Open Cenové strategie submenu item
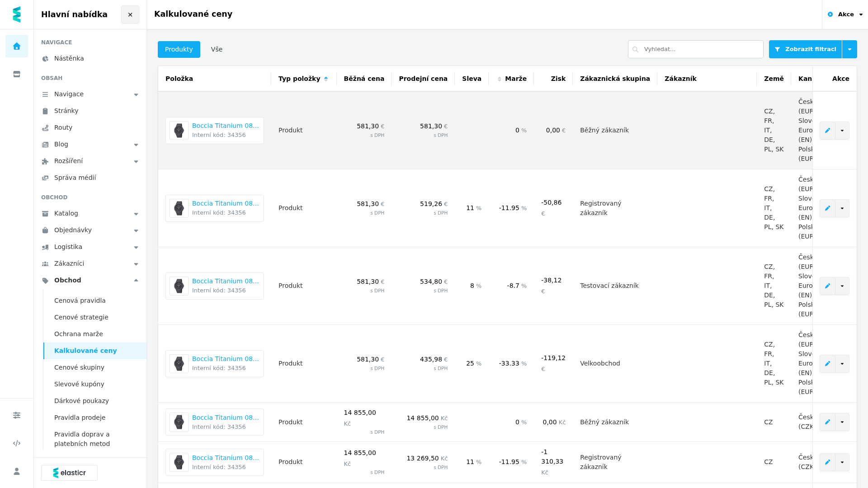The image size is (868, 488). coord(95,317)
